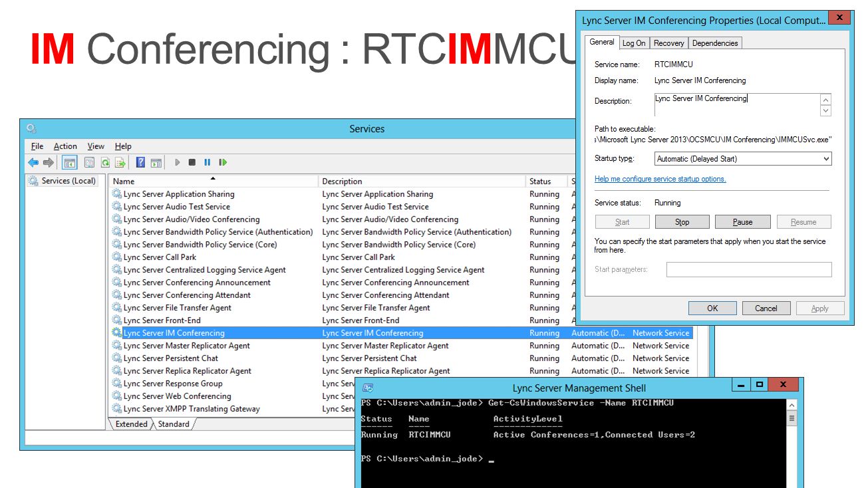The image size is (868, 488).
Task: Click gear icon of Lync Server Response Group
Action: (x=117, y=384)
